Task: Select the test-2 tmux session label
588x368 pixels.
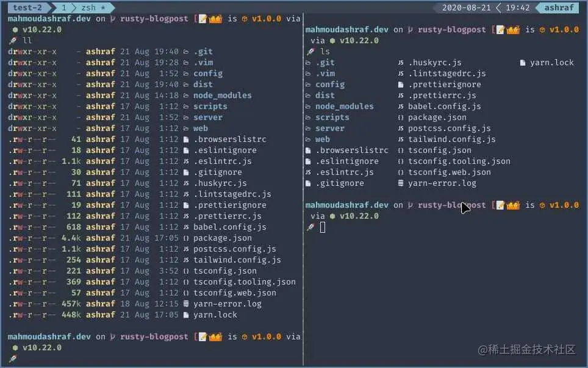Action: [27, 7]
